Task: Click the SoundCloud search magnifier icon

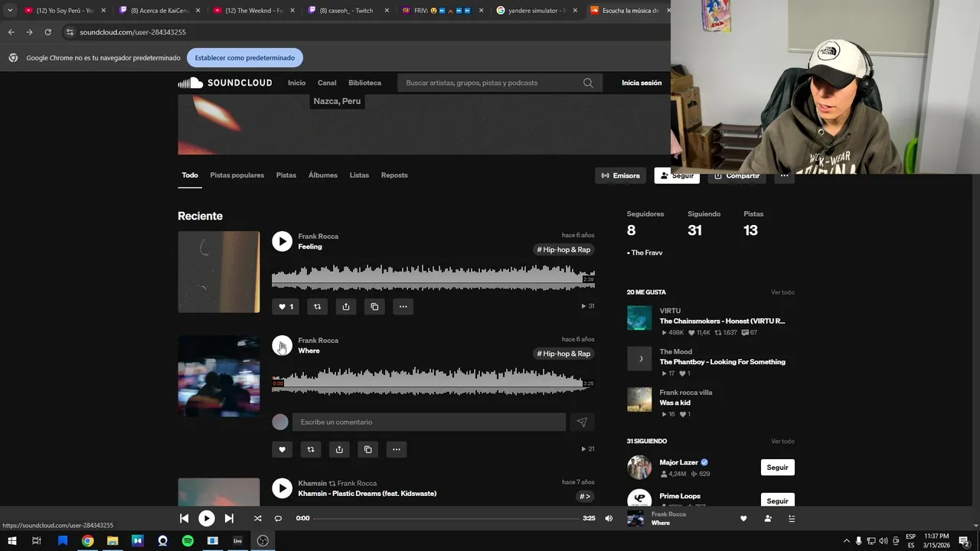Action: pos(588,83)
